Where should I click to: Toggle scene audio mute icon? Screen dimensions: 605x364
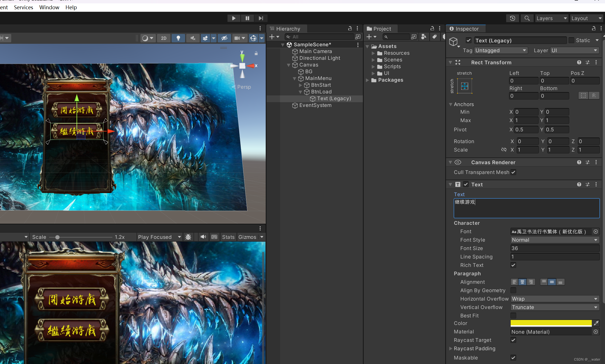click(193, 38)
